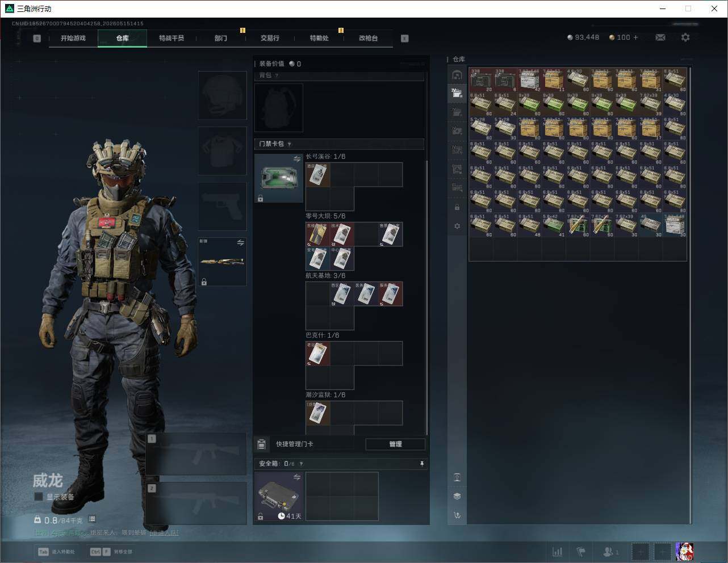The image size is (728, 563).
Task: Click the 管理 button
Action: coord(395,444)
